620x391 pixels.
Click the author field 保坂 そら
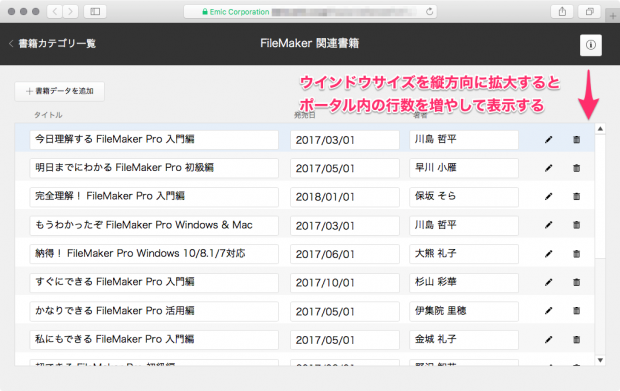[x=464, y=196]
